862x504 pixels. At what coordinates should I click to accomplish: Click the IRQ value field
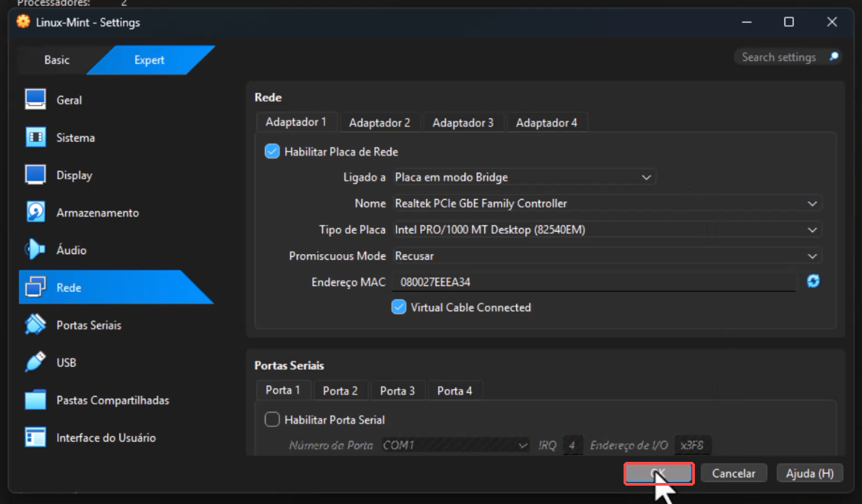[x=573, y=446]
